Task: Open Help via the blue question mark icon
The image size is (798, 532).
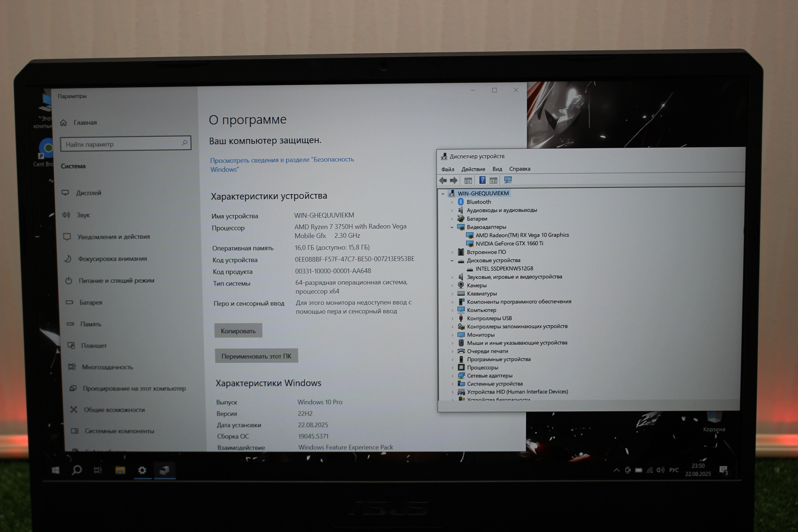Action: 482,180
